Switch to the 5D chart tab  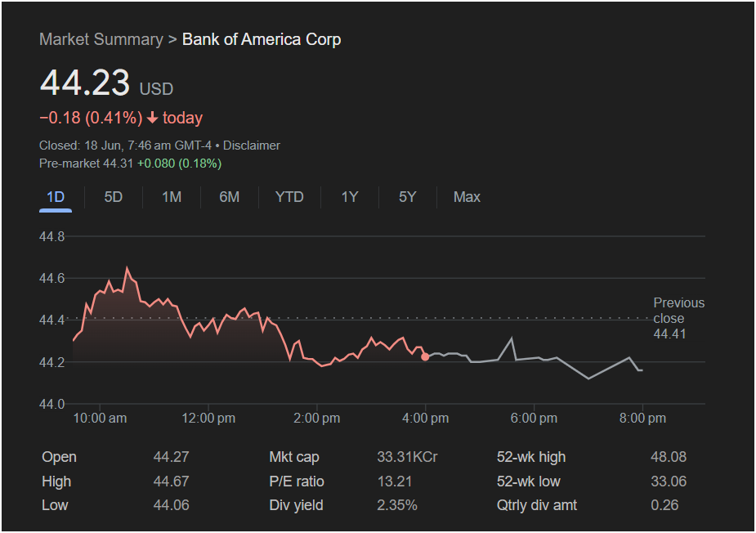(114, 197)
